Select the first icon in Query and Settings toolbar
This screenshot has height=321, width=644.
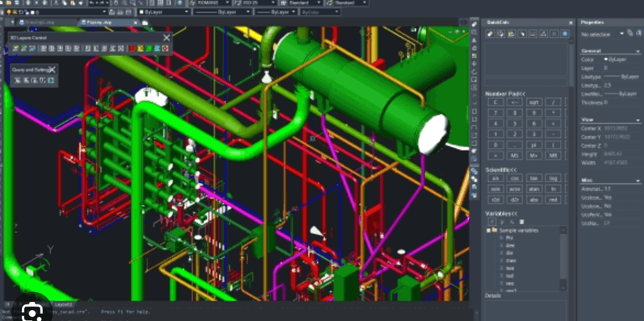click(17, 80)
